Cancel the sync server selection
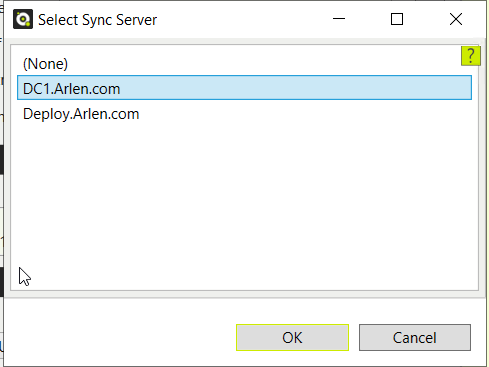 tap(415, 337)
